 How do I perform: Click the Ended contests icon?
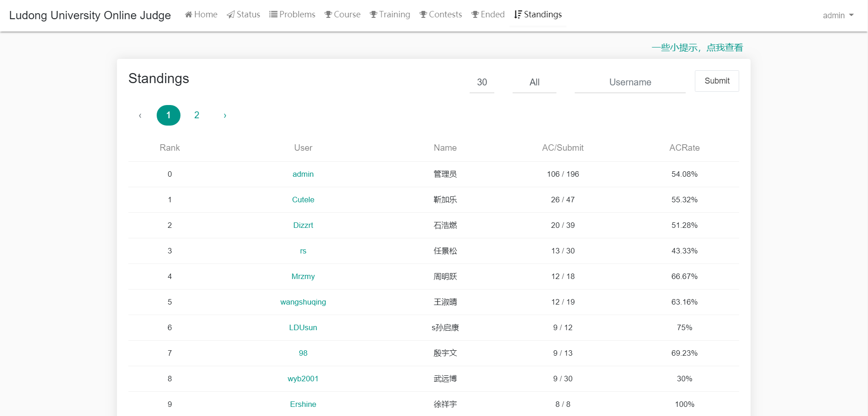[474, 14]
